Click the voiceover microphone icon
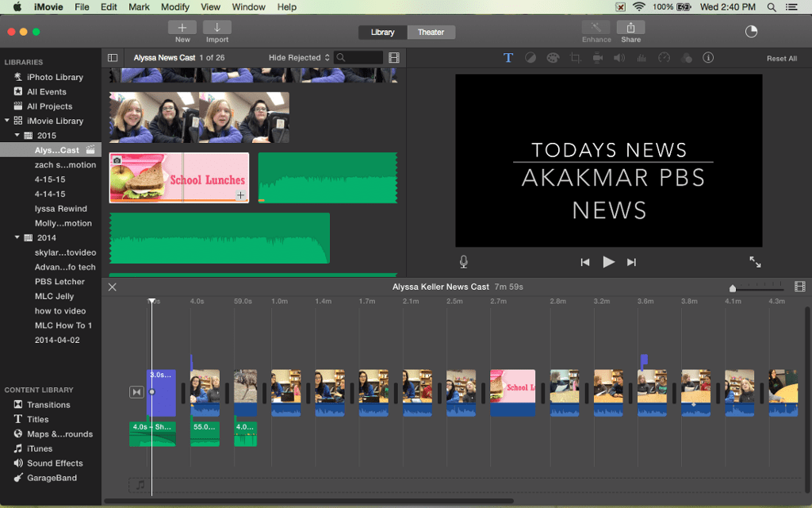Image resolution: width=812 pixels, height=508 pixels. [x=463, y=262]
